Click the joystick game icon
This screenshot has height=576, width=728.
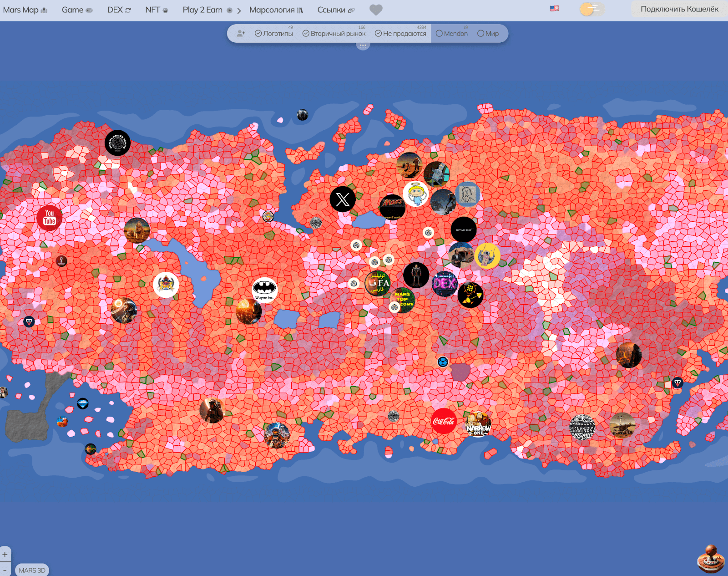click(x=711, y=558)
